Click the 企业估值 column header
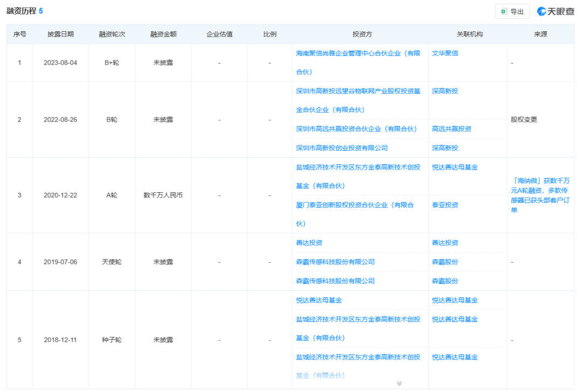 [219, 34]
